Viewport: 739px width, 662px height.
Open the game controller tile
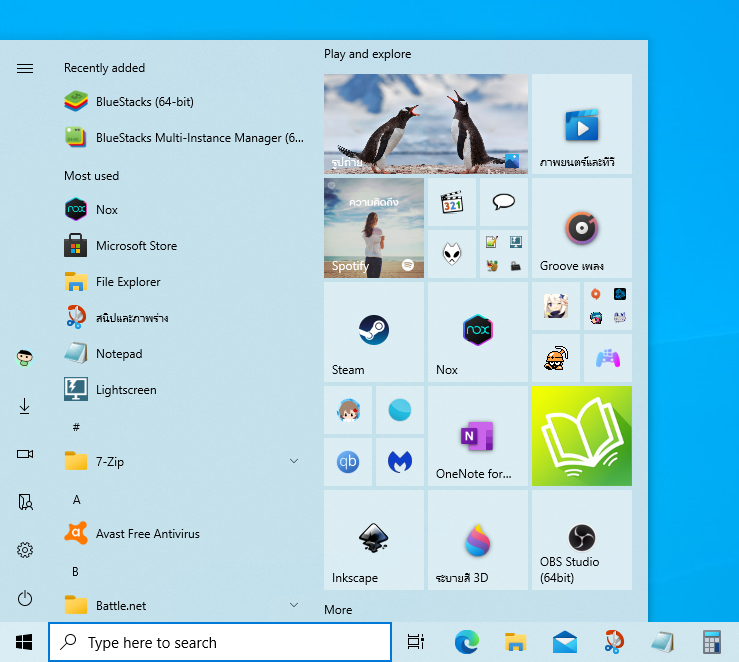(x=608, y=358)
